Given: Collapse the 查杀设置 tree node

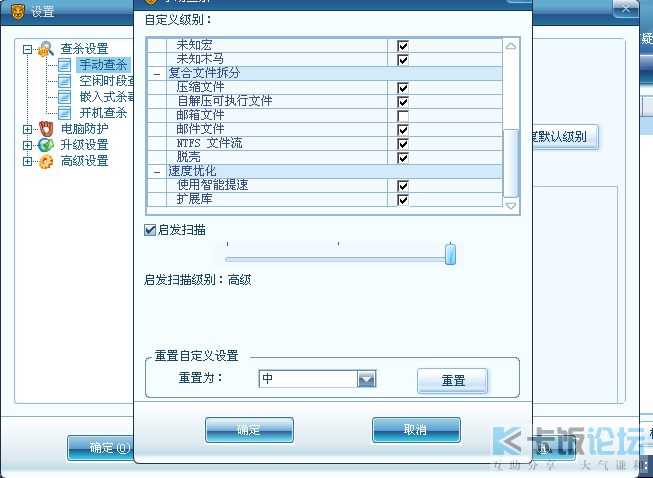Looking at the screenshot, I should 27,49.
